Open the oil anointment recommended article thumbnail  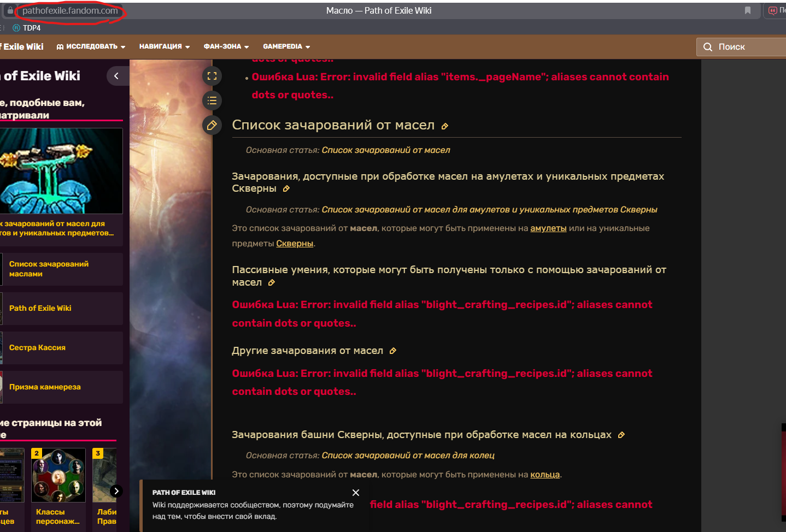pyautogui.click(x=61, y=171)
